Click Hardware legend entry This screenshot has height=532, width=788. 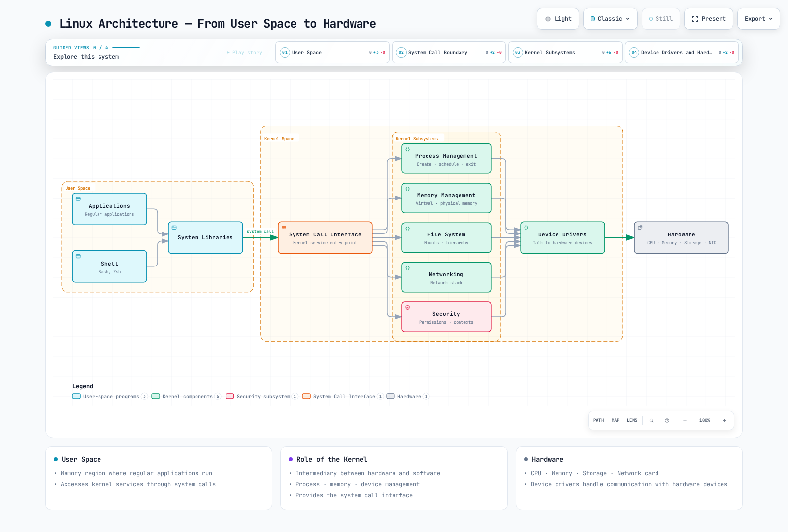point(408,396)
